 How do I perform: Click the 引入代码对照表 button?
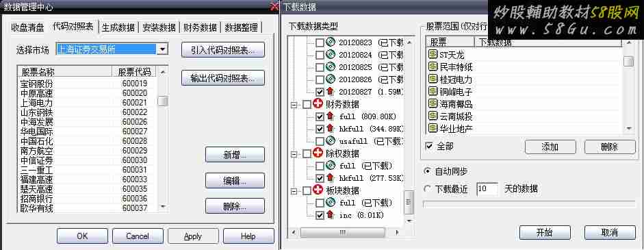[223, 50]
